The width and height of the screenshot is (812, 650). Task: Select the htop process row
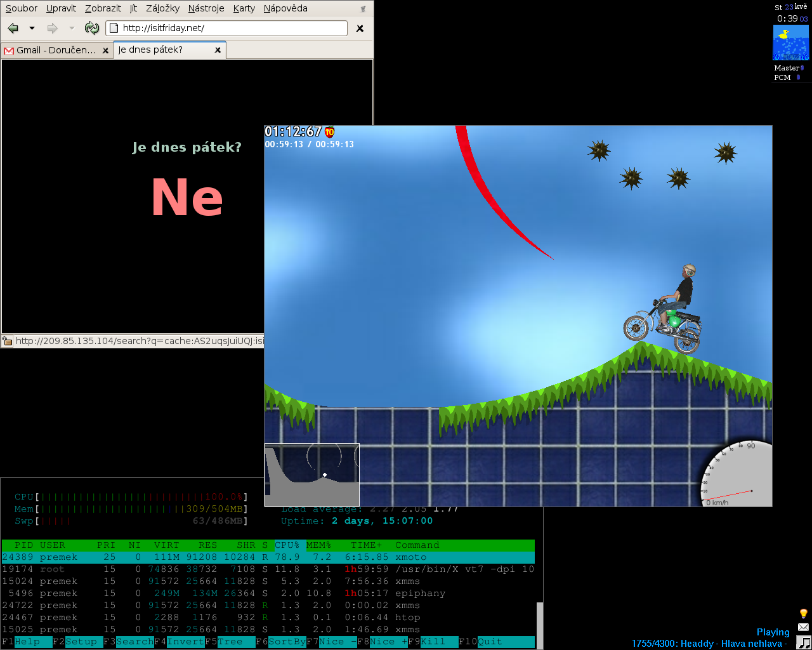click(x=268, y=618)
